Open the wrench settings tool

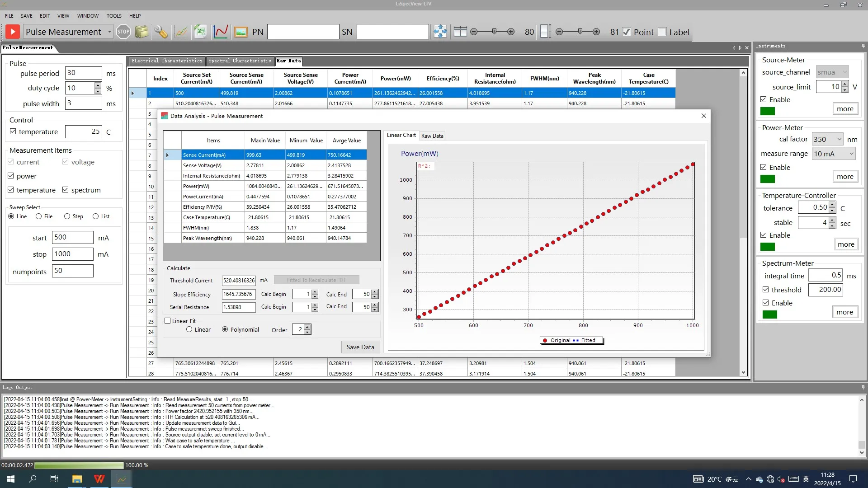point(160,32)
